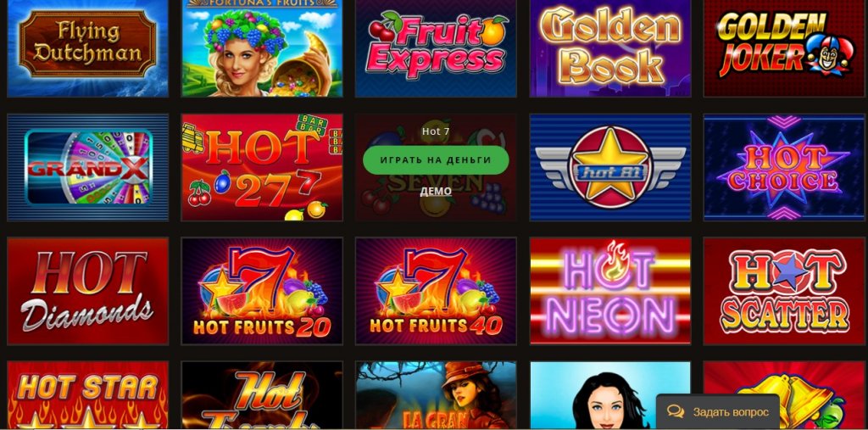Image resolution: width=868 pixels, height=430 pixels.
Task: Open Hot Fruits 20 slot
Action: [262, 291]
